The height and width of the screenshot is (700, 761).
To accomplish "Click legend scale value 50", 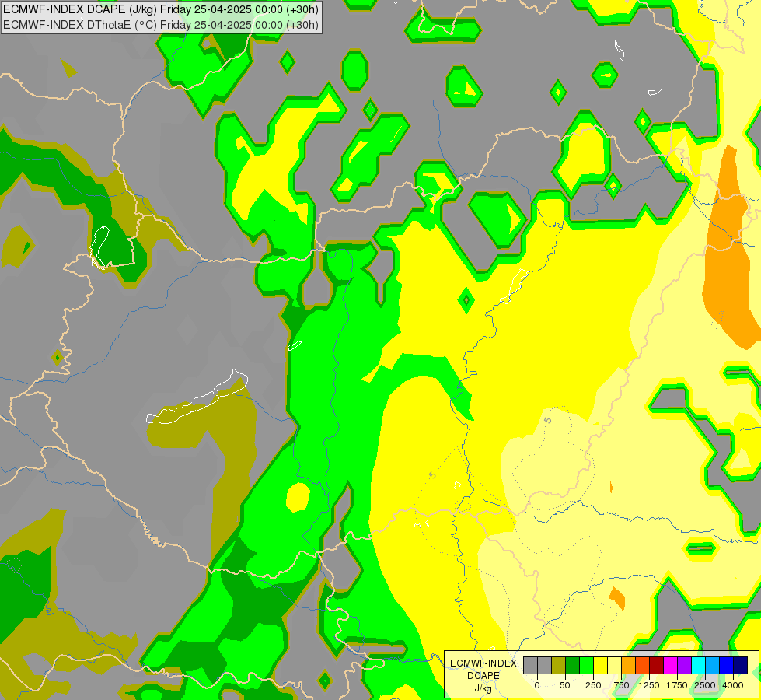I will click(565, 685).
